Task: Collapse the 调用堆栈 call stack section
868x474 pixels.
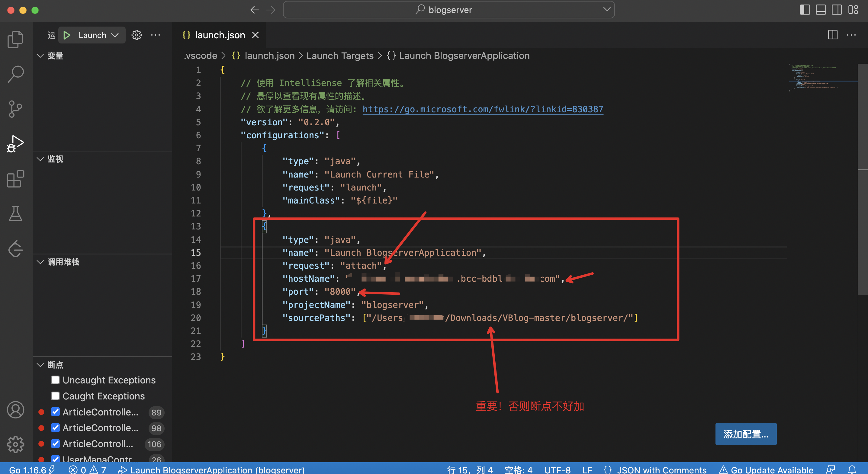Action: click(x=40, y=262)
